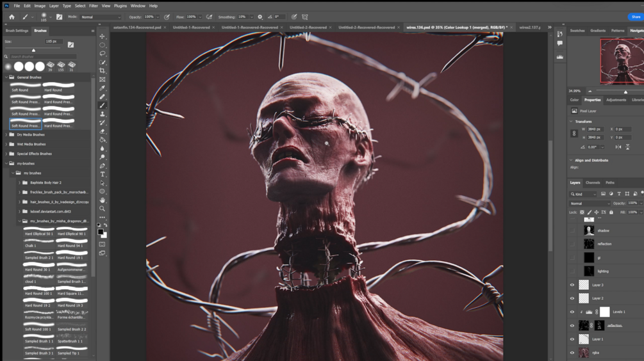Viewport: 644px width, 361px height.
Task: Toggle rgba layer visibility
Action: (572, 353)
